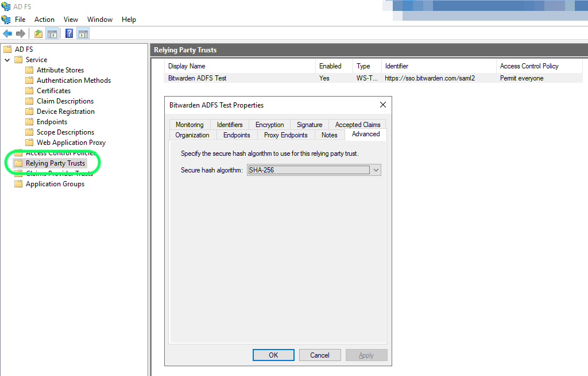The image size is (588, 376).
Task: Switch to the Monitoring tab
Action: [189, 125]
